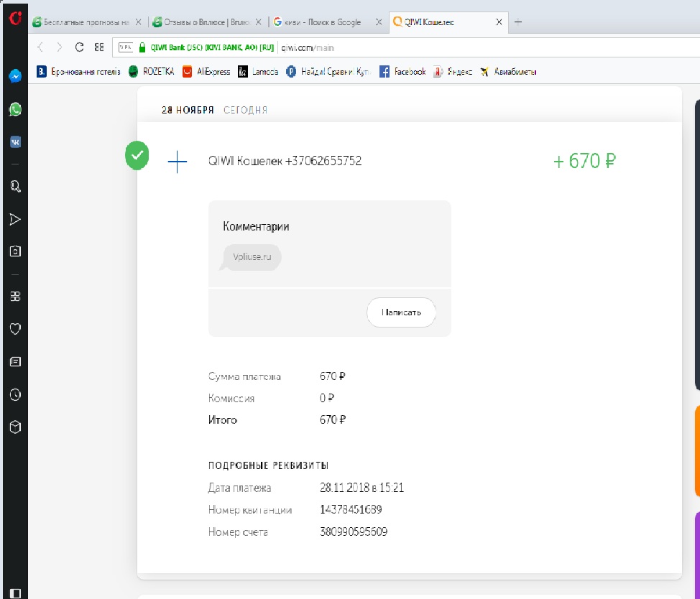View the site security lock info
Screen dimensions: 700x599
click(x=142, y=47)
